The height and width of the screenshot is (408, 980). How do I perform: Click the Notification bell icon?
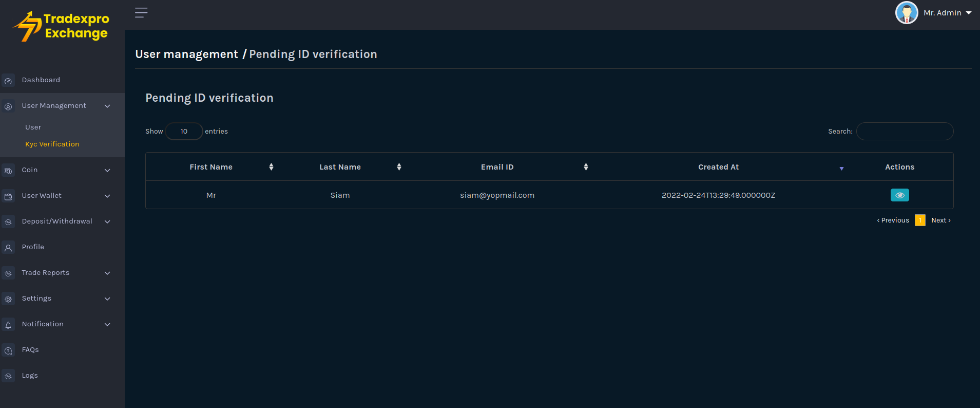click(8, 325)
